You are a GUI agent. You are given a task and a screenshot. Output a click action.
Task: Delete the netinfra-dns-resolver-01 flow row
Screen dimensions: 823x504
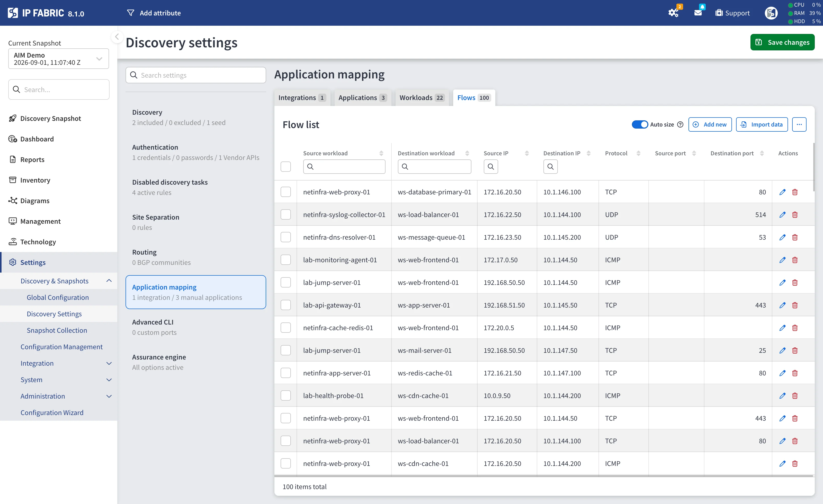795,237
